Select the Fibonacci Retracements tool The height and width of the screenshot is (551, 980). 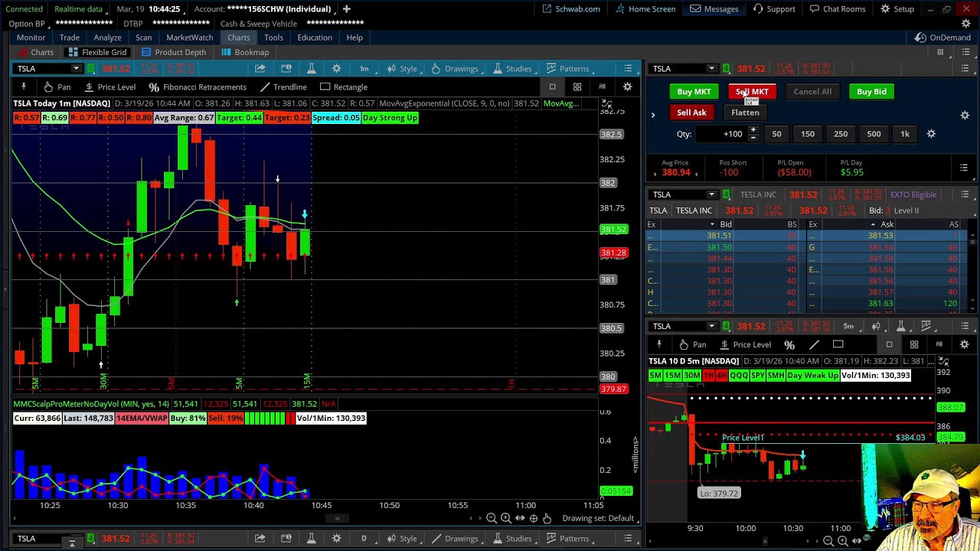click(198, 87)
